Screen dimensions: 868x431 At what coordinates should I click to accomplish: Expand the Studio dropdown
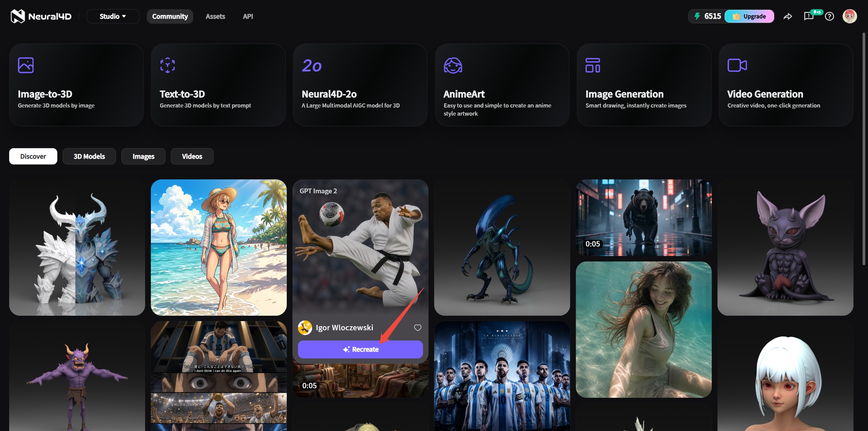[x=113, y=16]
